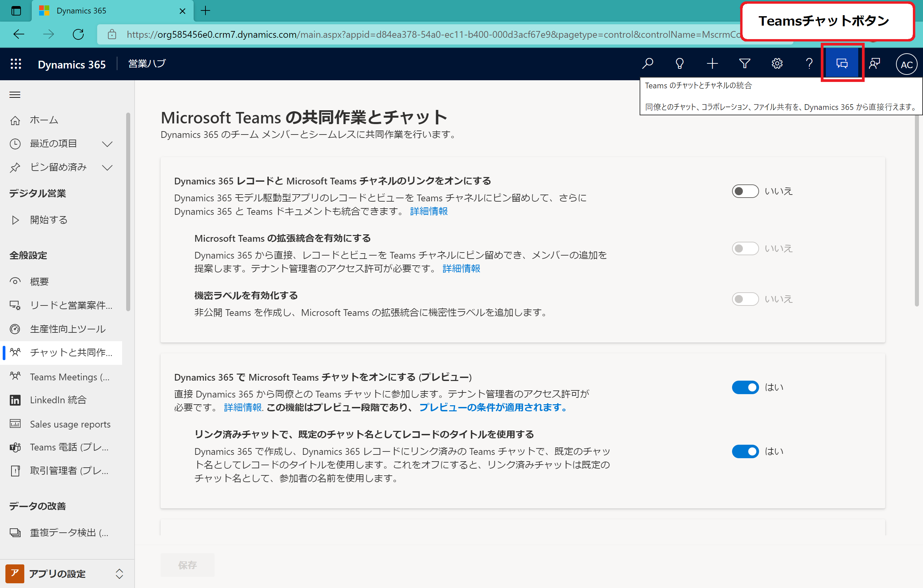923x588 pixels.
Task: Toggle the Teams チャネルのリンク switch on
Action: click(745, 191)
